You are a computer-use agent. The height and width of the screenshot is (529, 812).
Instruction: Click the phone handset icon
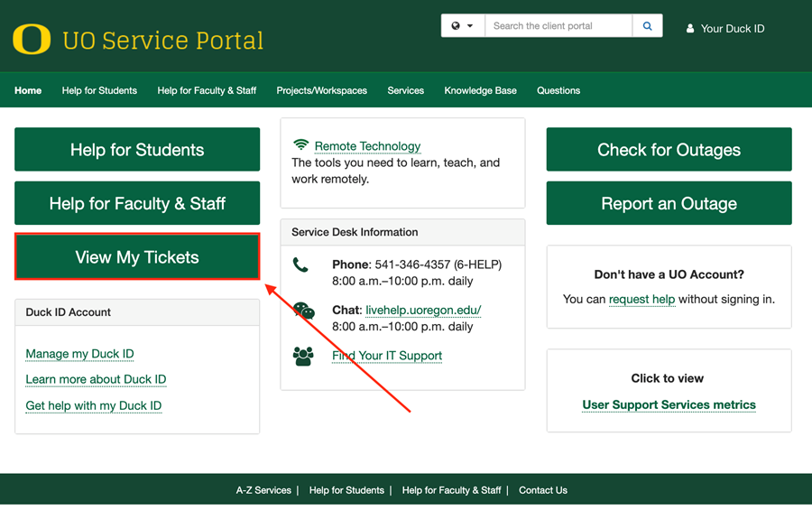click(300, 264)
